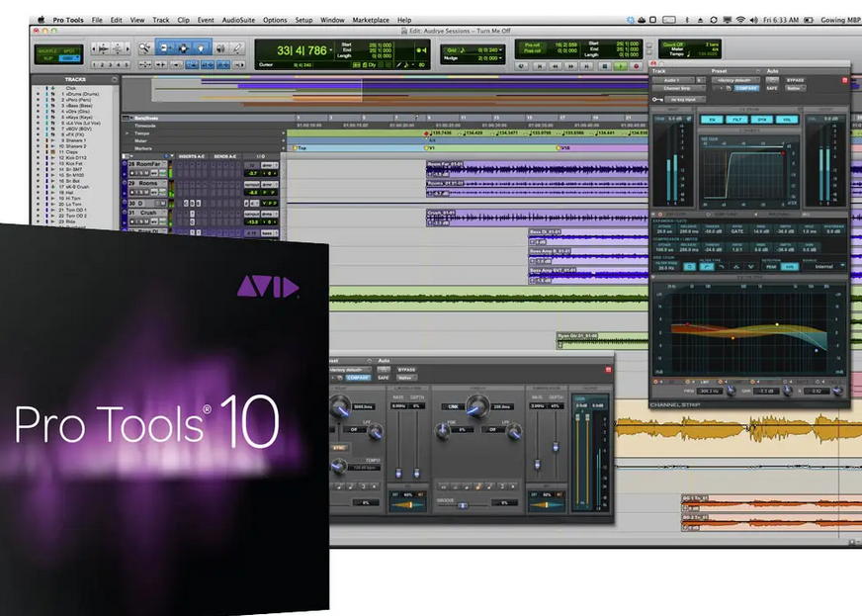Select the Scrubber speaker tool

[x=220, y=48]
